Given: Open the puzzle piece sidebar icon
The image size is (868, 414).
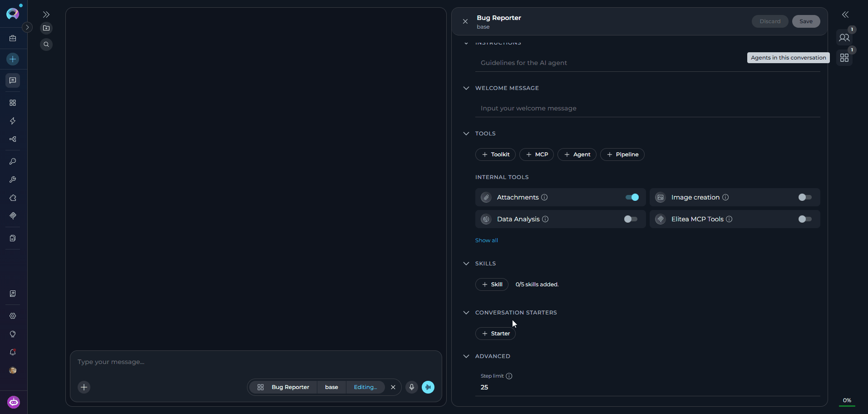Looking at the screenshot, I should click(x=13, y=198).
